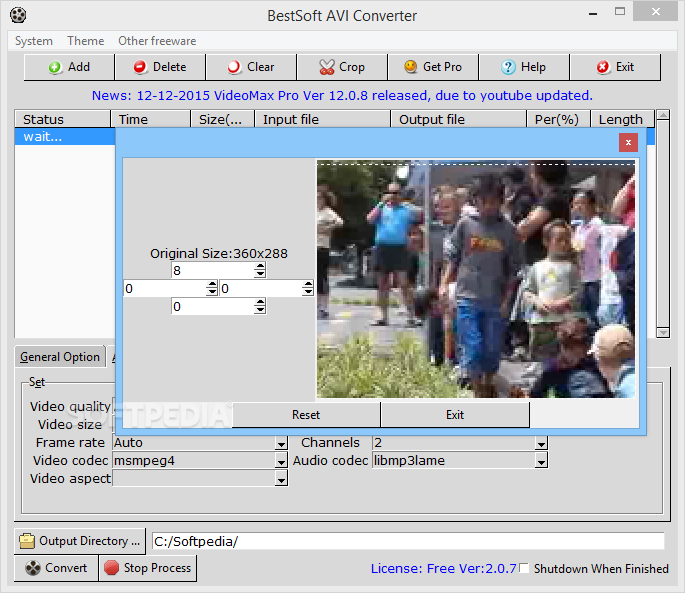Click the Status column header
685x593 pixels.
pyautogui.click(x=62, y=119)
